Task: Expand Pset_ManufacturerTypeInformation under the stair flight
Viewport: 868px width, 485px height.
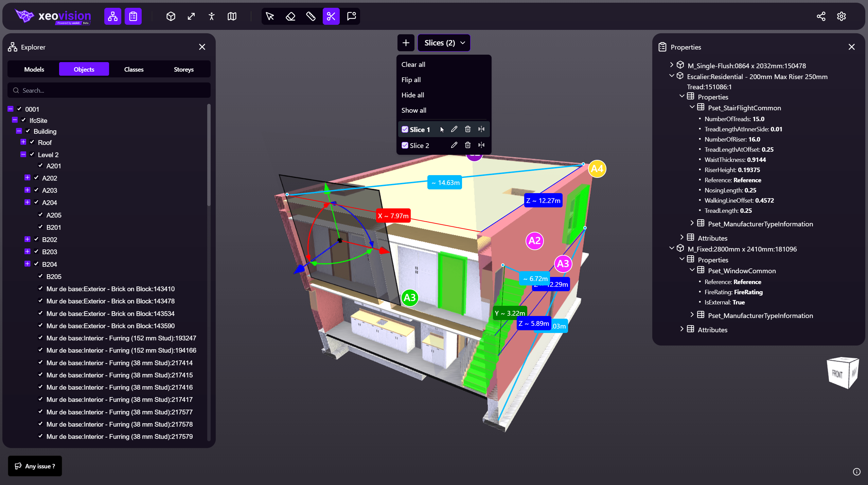Action: [x=692, y=224]
